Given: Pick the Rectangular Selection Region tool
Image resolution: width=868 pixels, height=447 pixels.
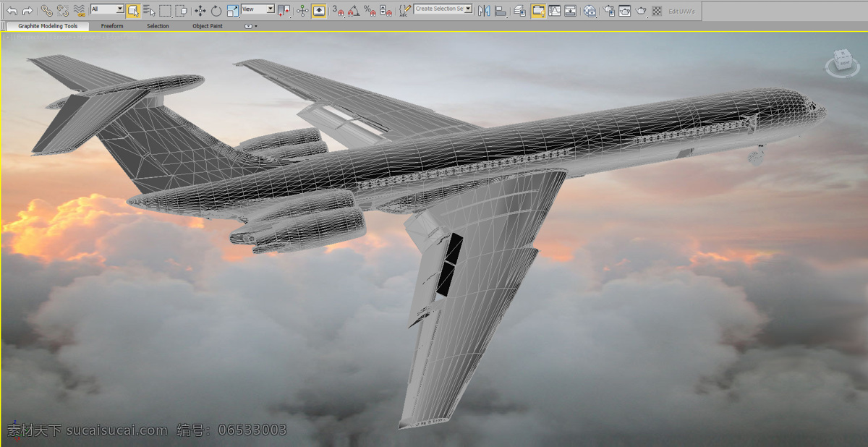Looking at the screenshot, I should pyautogui.click(x=165, y=11).
